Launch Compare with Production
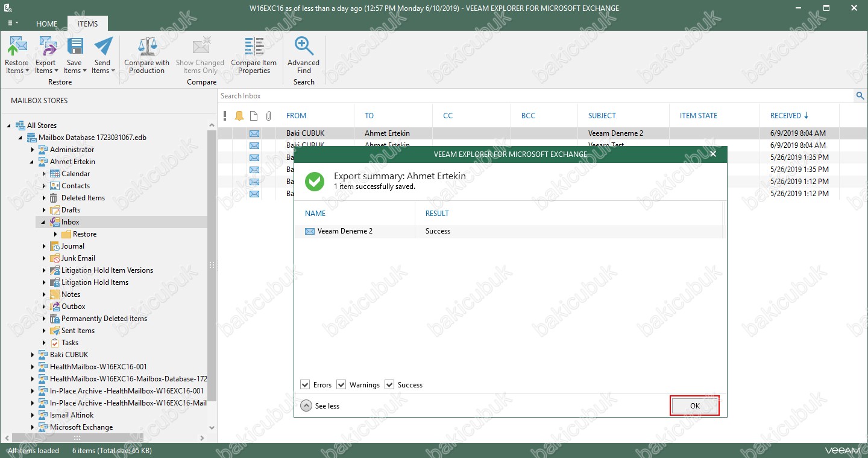Viewport: 868px width, 458px height. click(147, 55)
